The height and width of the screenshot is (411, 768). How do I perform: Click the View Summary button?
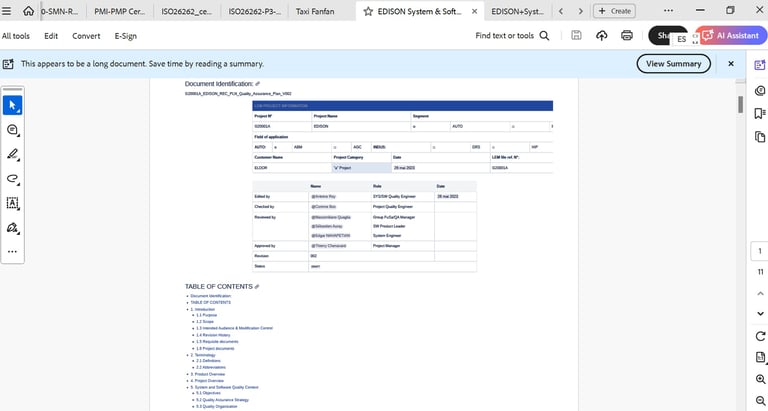coord(673,64)
